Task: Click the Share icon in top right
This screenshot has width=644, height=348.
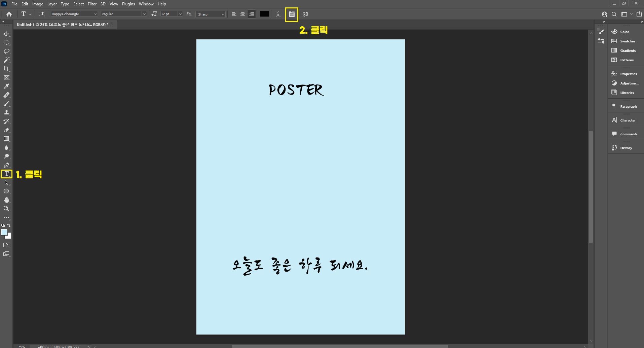Action: tap(639, 14)
